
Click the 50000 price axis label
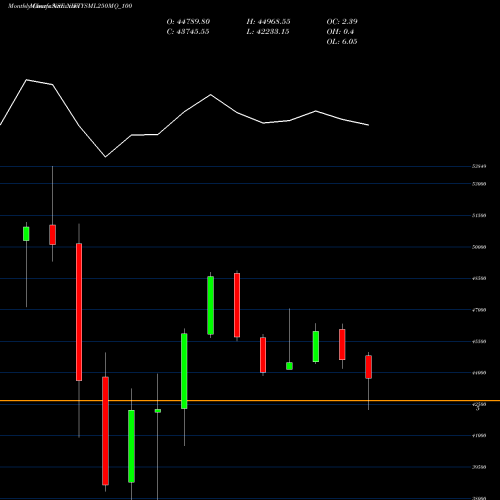(479, 247)
